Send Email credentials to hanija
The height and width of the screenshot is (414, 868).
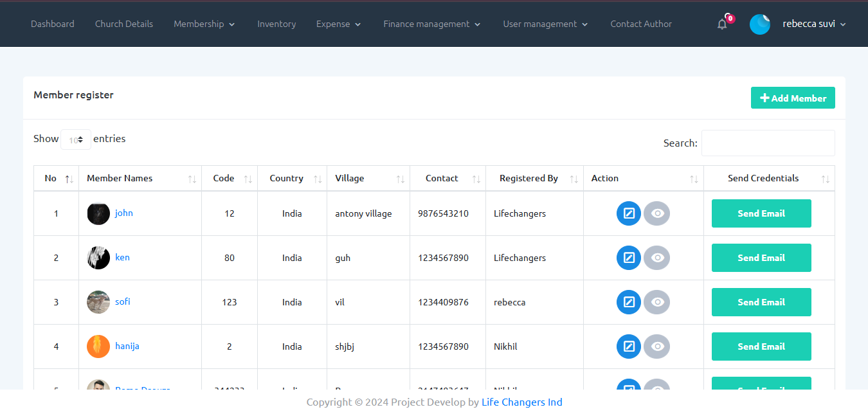pos(761,346)
